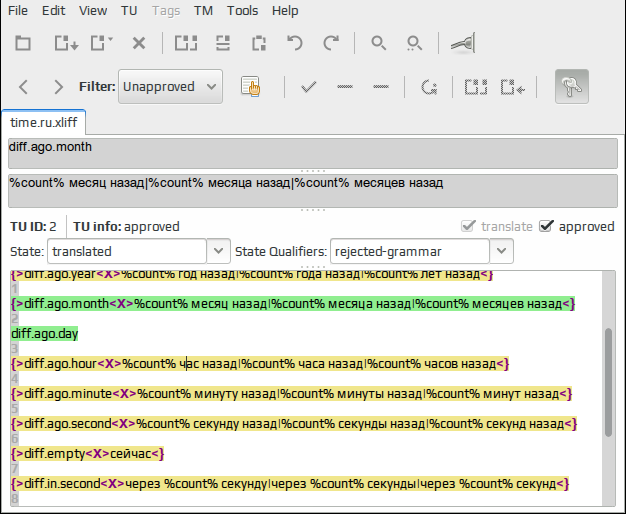This screenshot has width=626, height=514.
Task: Go to previous unit with left chevron
Action: tap(24, 87)
